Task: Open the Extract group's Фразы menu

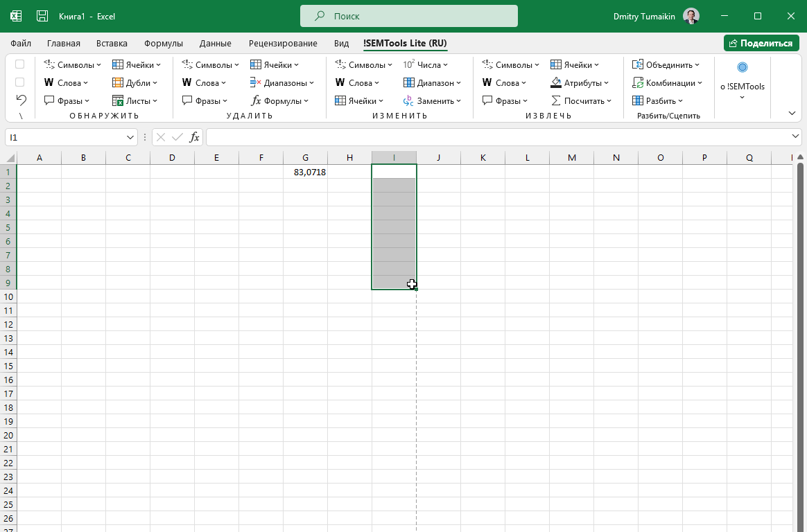Action: [x=505, y=100]
